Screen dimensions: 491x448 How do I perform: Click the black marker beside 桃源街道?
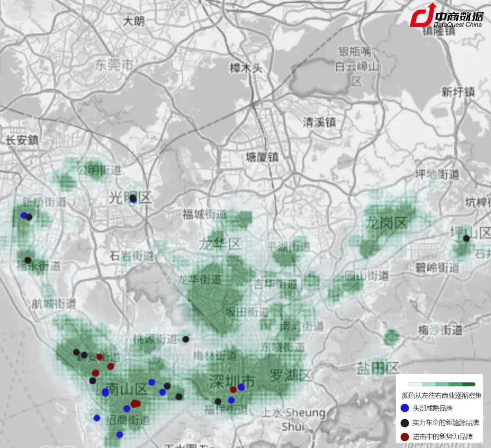(185, 339)
